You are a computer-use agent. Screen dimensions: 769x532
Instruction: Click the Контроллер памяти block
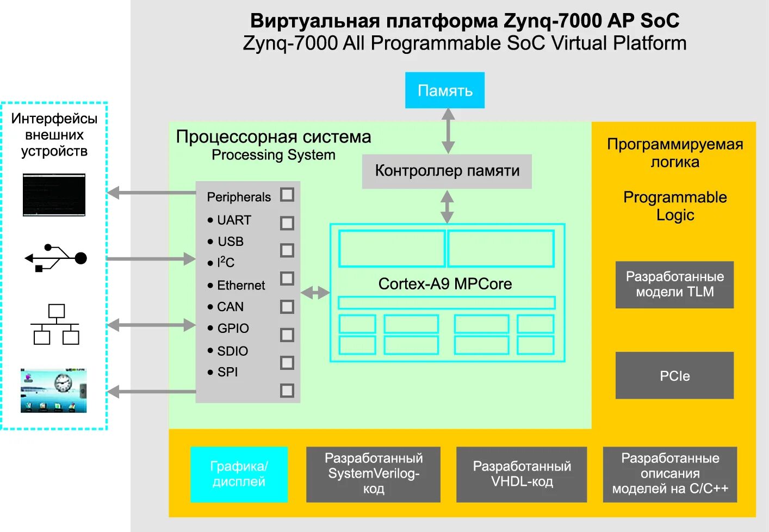pyautogui.click(x=447, y=171)
